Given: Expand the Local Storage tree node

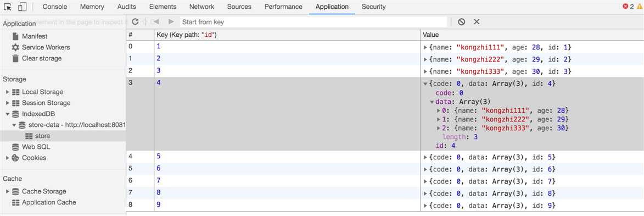Looking at the screenshot, I should [x=7, y=92].
